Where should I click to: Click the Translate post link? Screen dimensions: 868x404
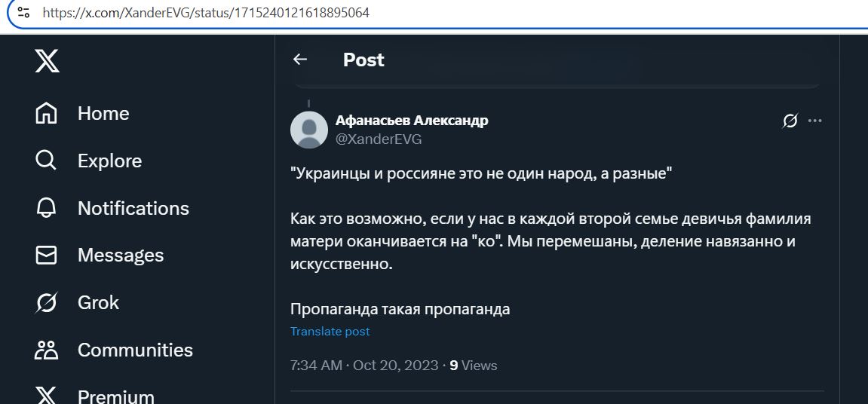click(x=330, y=332)
